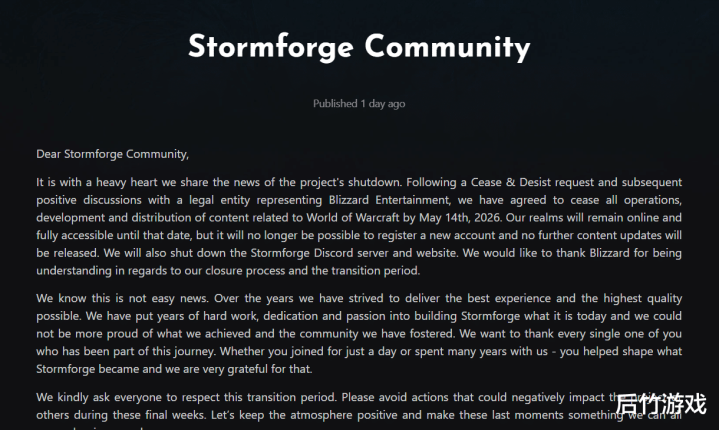Click the Stormforge Community page title
719x430 pixels.
click(359, 46)
